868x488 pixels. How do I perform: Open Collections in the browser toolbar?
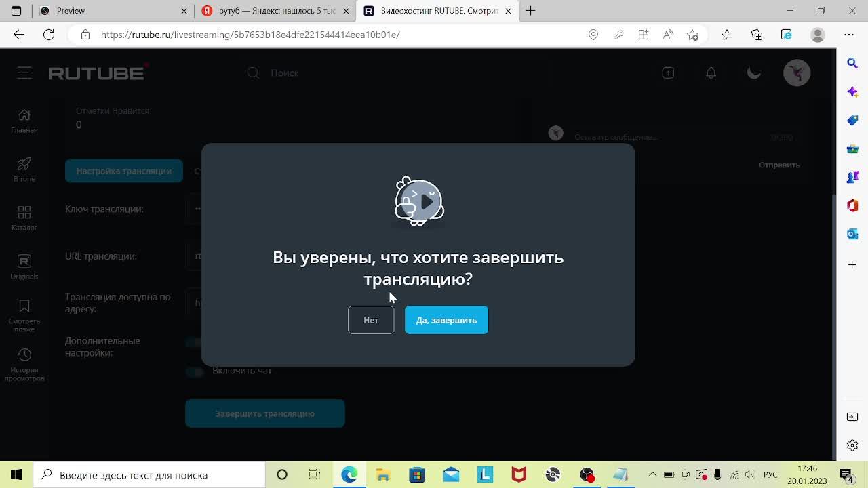tap(757, 35)
